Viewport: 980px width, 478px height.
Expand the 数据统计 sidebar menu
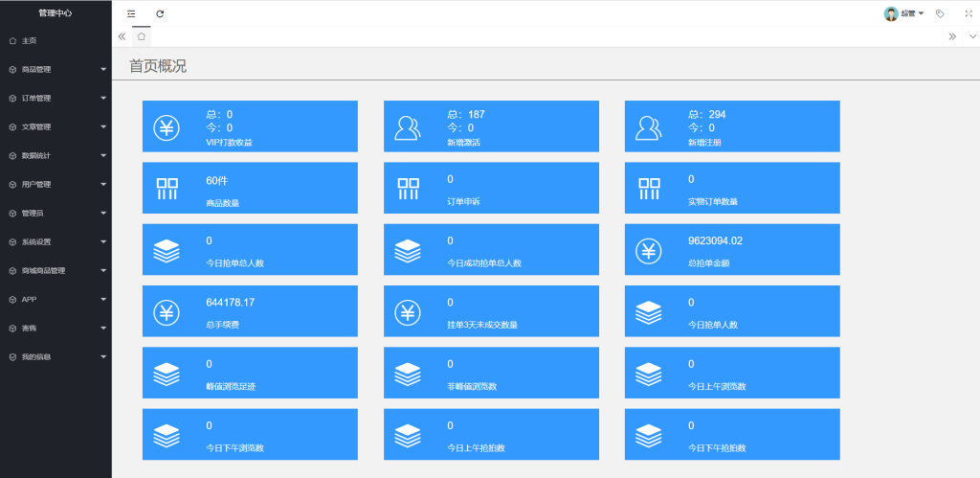click(x=56, y=155)
